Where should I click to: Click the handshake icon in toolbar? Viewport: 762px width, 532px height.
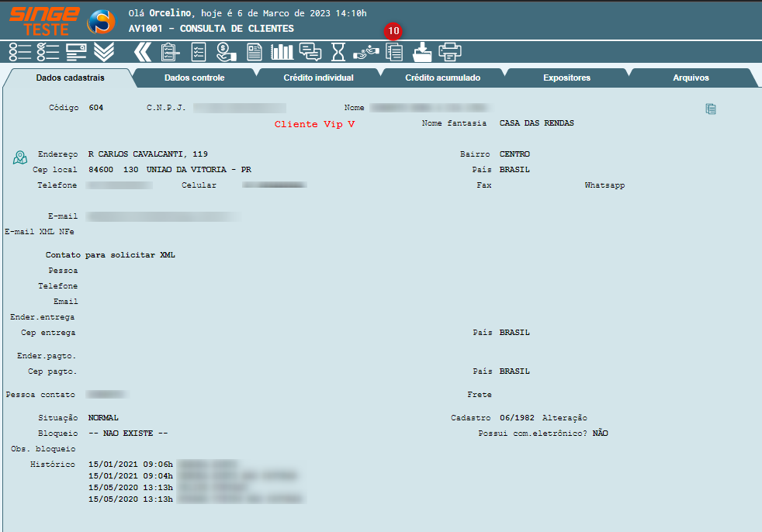(365, 52)
